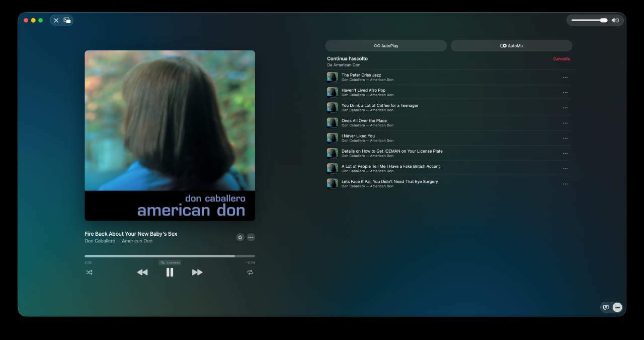Toggle the Up Next queue list
The height and width of the screenshot is (340, 644).
tap(617, 307)
